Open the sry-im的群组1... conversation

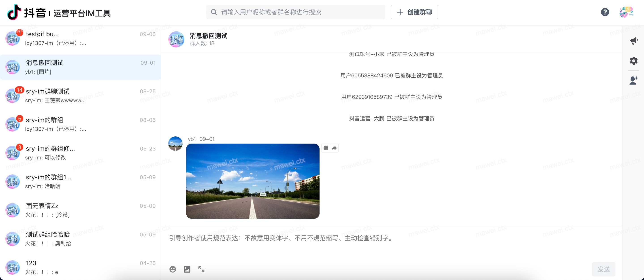pos(80,181)
